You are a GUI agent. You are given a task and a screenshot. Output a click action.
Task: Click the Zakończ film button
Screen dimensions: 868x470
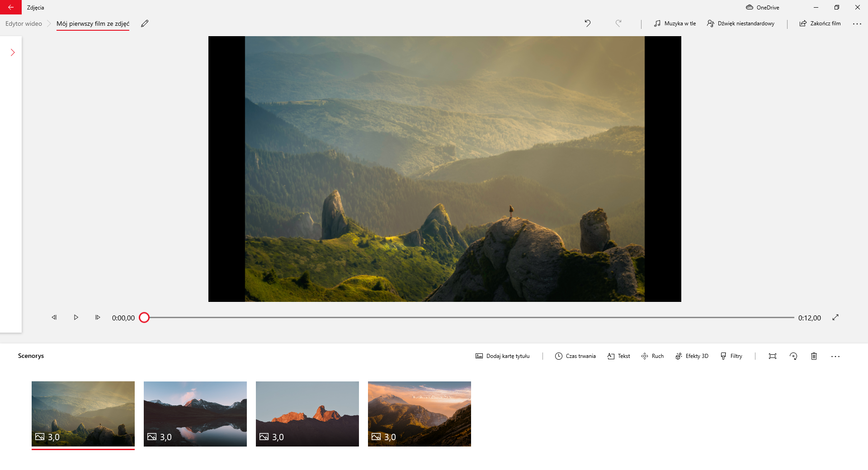click(820, 23)
